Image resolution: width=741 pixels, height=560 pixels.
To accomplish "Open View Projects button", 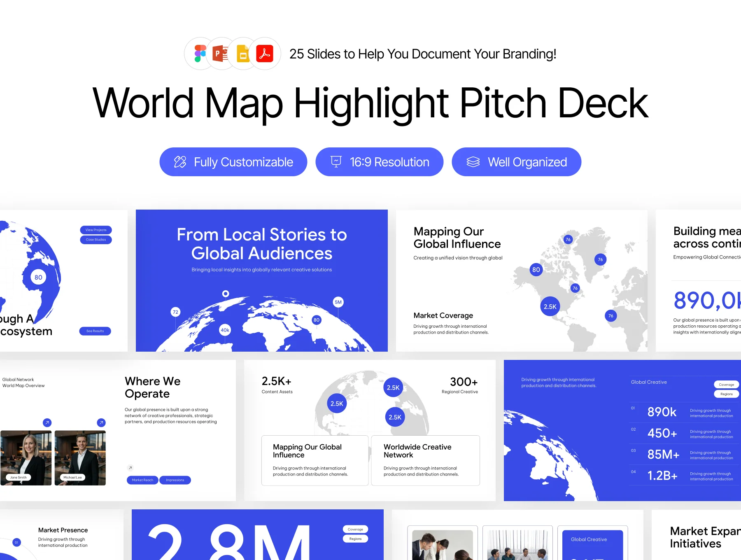I will point(96,230).
